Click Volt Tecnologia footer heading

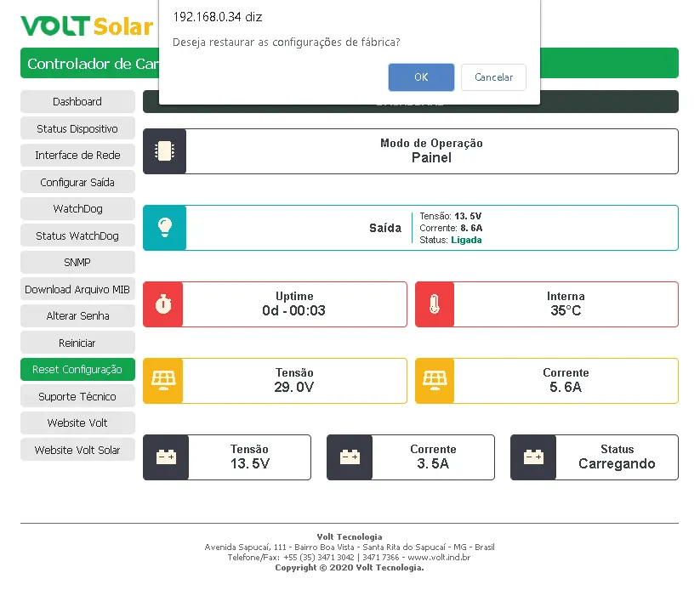tap(350, 537)
